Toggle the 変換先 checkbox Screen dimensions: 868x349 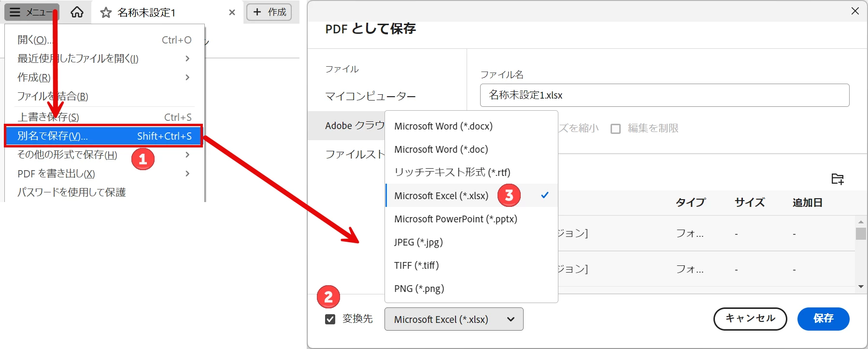click(330, 319)
